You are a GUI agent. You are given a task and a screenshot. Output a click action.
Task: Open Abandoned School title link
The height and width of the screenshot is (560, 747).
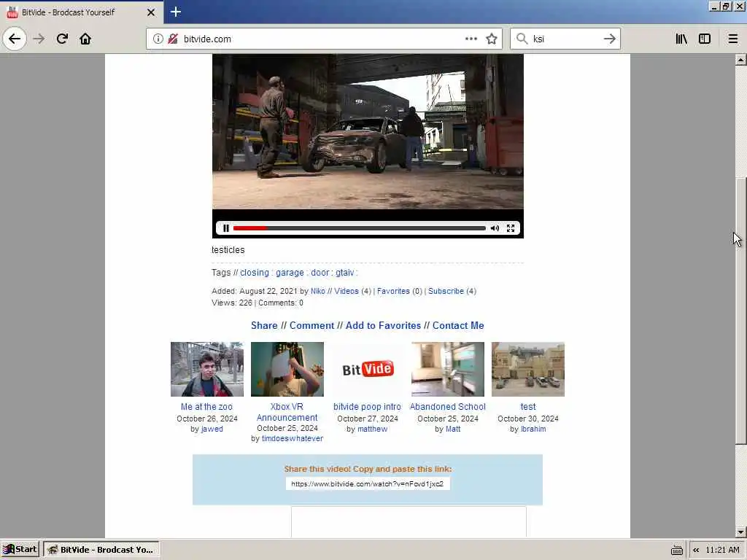448,407
